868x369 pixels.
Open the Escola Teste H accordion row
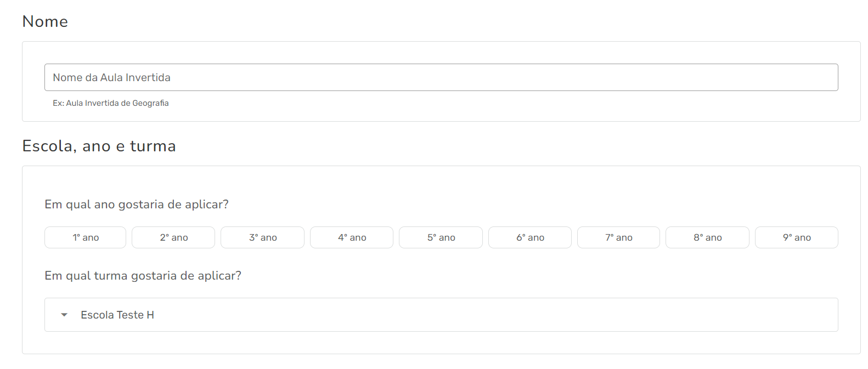[x=441, y=315]
